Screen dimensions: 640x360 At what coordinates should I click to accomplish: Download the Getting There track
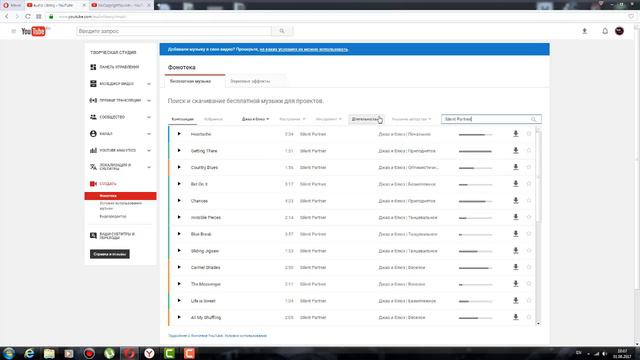pos(516,151)
